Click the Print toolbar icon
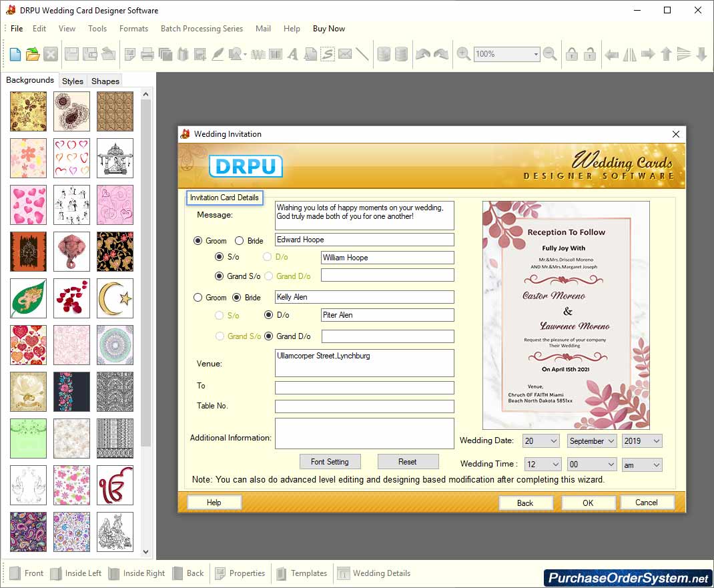 (147, 54)
